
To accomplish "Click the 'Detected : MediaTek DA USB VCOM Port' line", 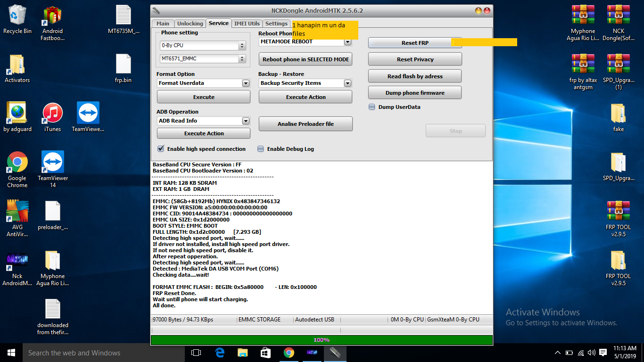I will (215, 269).
